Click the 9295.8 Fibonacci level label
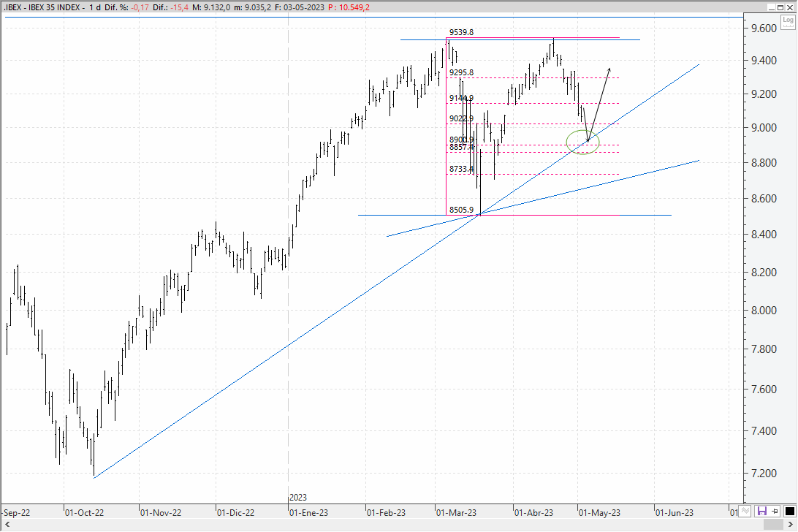This screenshot has width=798, height=532. (462, 72)
